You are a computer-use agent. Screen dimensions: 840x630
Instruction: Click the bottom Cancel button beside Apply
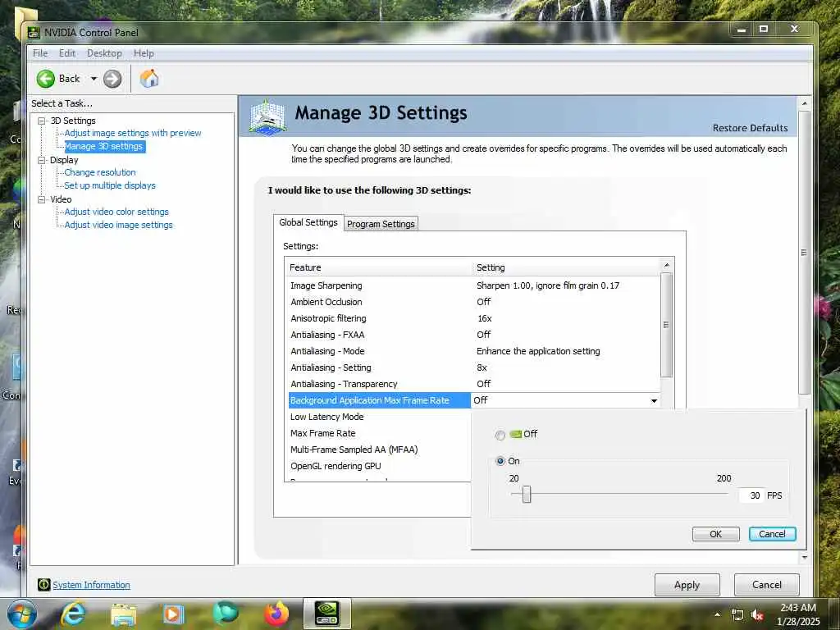[767, 584]
